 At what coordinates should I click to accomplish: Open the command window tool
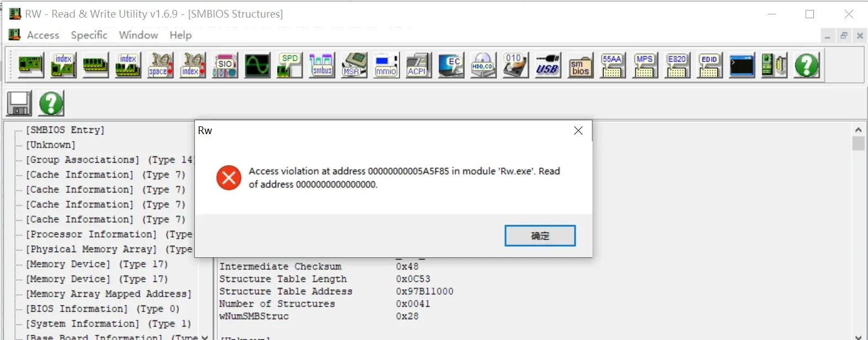click(x=742, y=65)
